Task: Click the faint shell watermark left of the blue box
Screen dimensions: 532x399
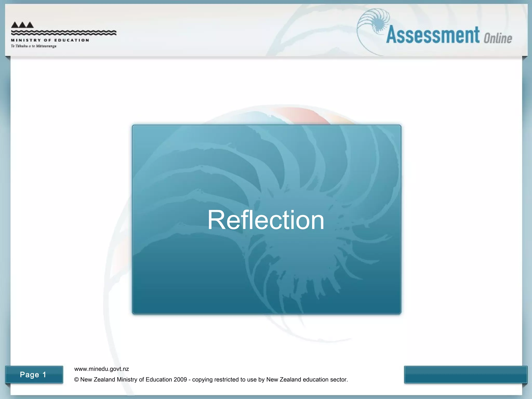Action: (x=117, y=260)
